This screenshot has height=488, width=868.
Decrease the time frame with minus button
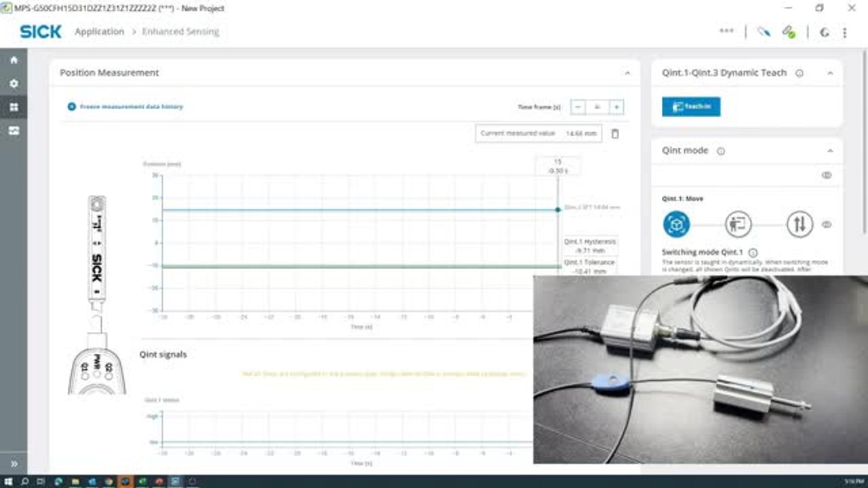click(578, 107)
